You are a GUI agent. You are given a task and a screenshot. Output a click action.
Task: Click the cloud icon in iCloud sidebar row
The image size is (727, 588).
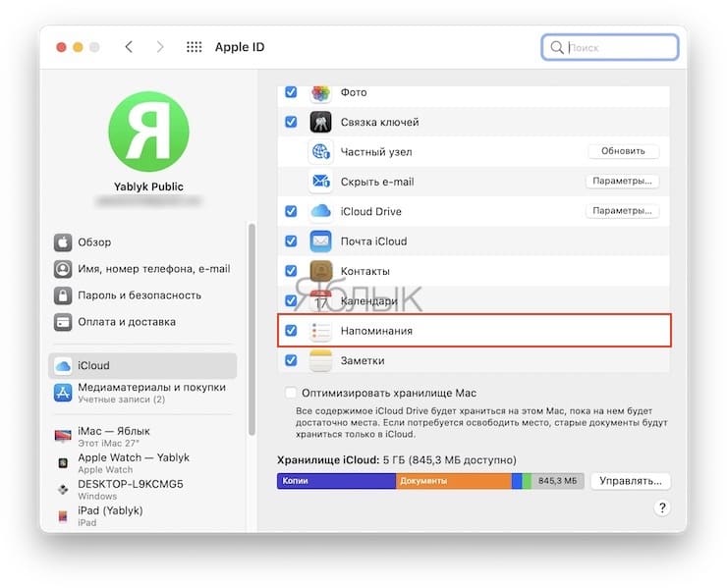[63, 366]
